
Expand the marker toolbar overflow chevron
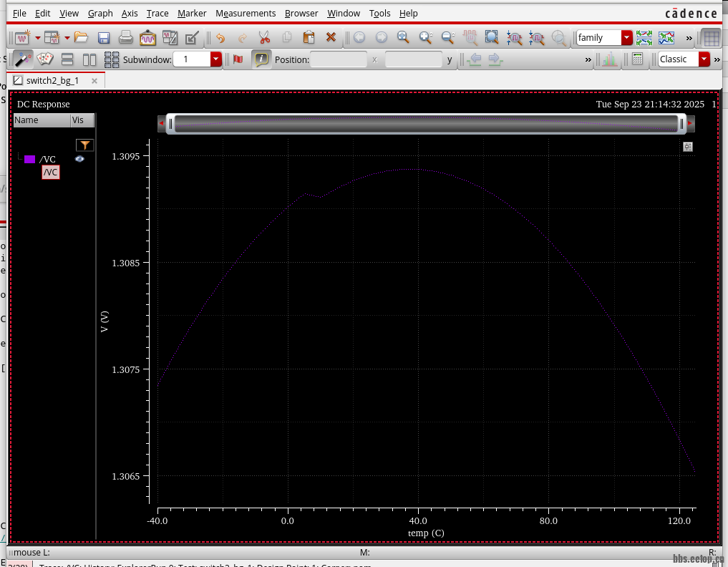click(x=588, y=60)
